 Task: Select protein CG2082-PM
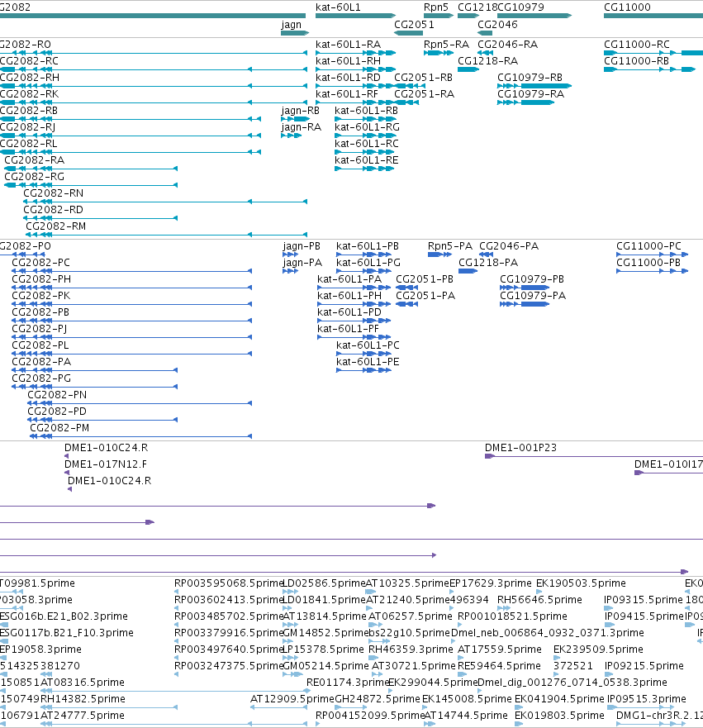point(59,428)
